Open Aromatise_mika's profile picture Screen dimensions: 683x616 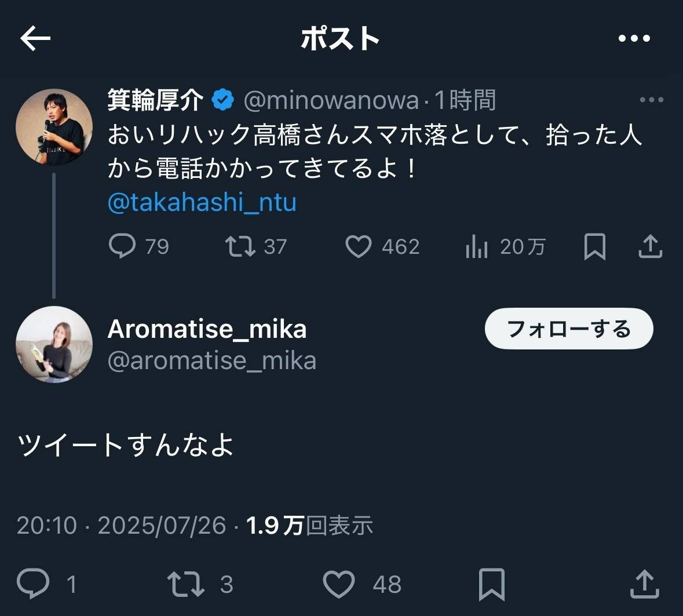point(54,344)
